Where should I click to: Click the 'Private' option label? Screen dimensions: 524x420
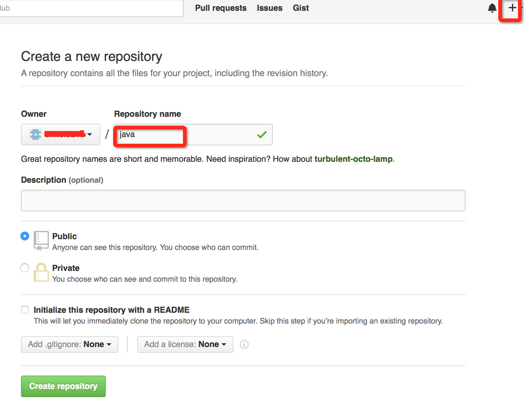(66, 268)
